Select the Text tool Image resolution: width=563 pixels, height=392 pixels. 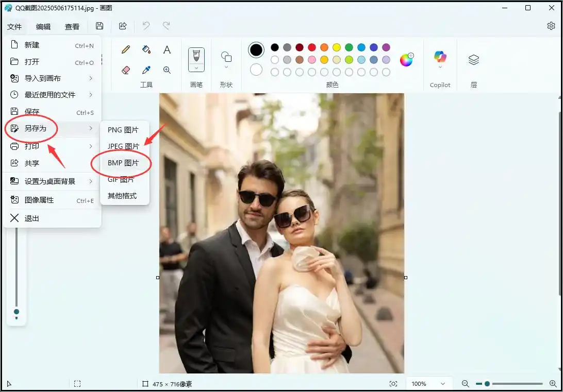tap(167, 49)
